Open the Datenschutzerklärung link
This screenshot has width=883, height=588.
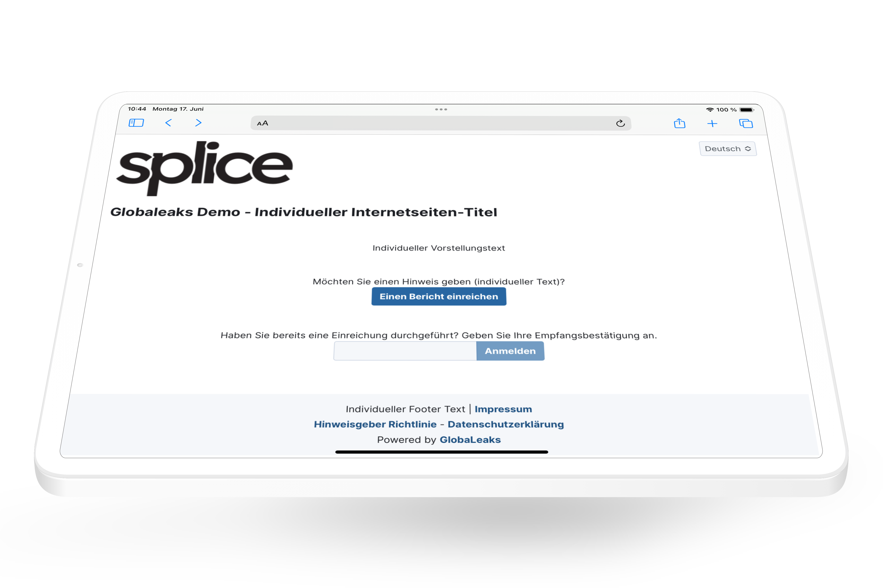pyautogui.click(x=506, y=424)
